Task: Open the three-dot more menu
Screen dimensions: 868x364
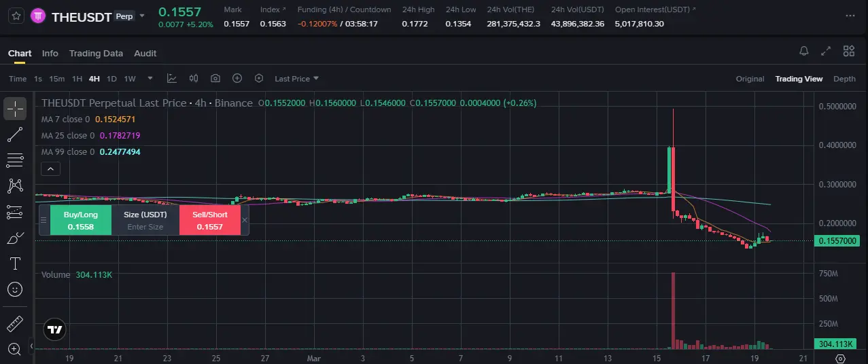Action: [x=850, y=16]
